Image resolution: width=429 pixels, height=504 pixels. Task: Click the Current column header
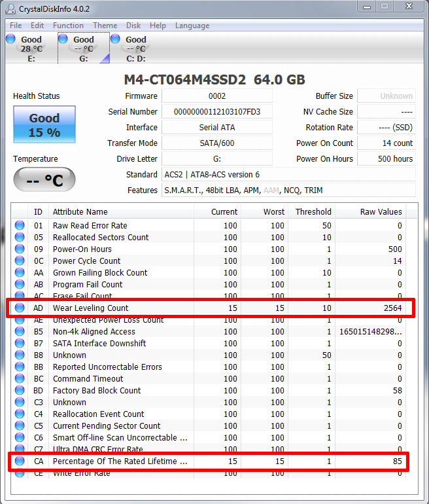(217, 212)
